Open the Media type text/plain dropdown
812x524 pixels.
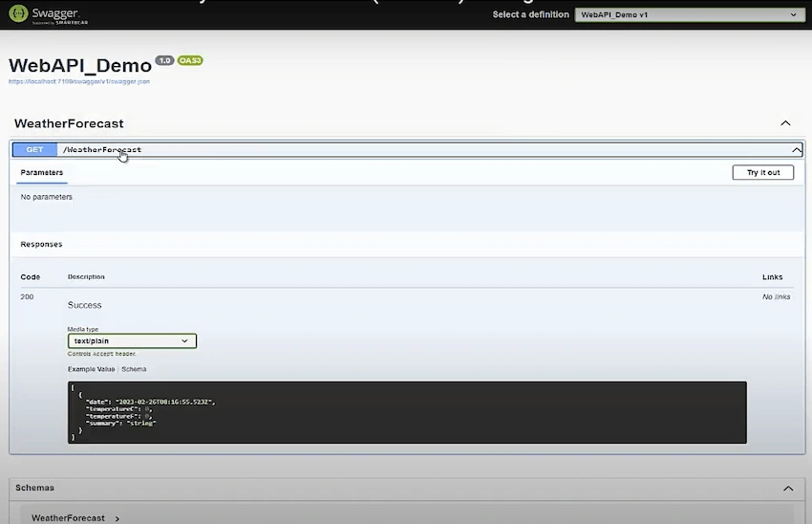pyautogui.click(x=132, y=341)
